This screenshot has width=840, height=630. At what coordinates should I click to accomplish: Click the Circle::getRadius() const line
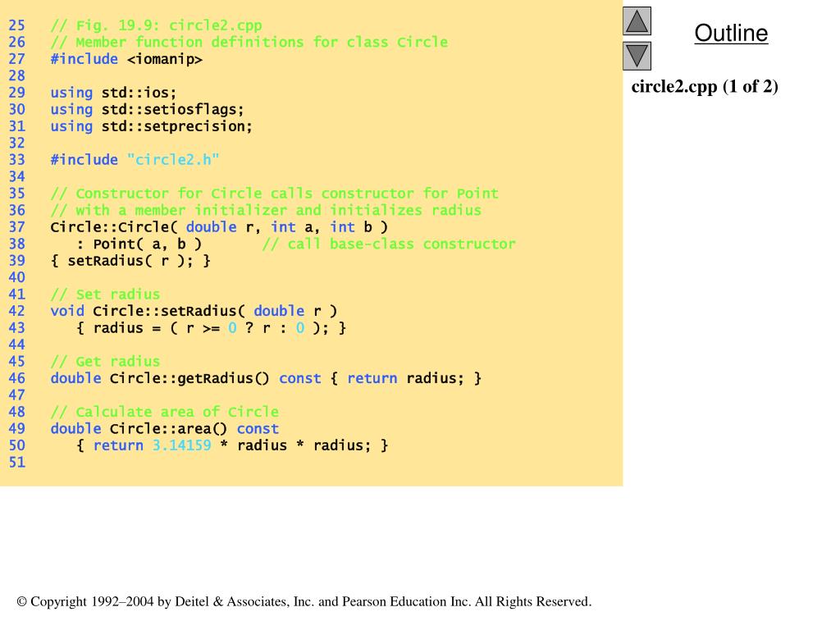click(x=266, y=378)
